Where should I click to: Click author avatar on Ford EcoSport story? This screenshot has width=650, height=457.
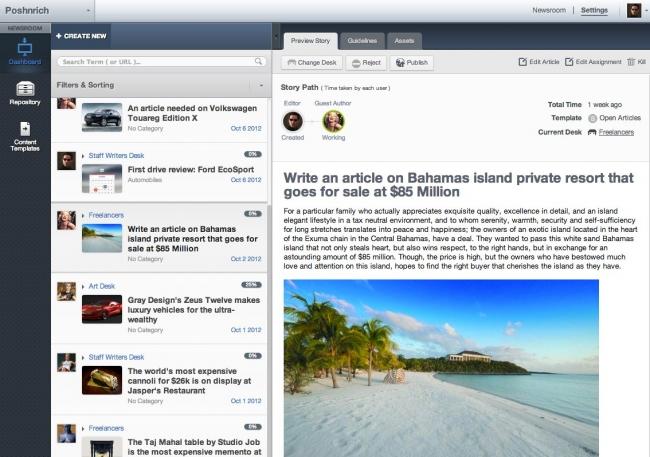66,161
